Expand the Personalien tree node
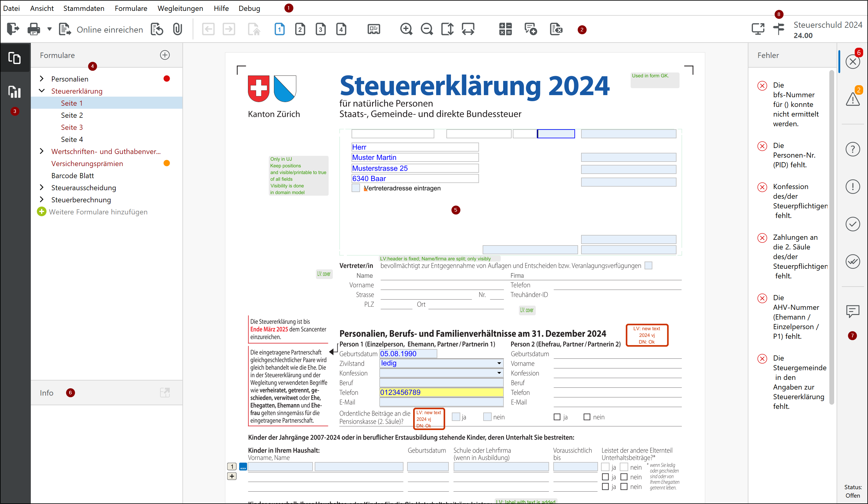 (42, 79)
